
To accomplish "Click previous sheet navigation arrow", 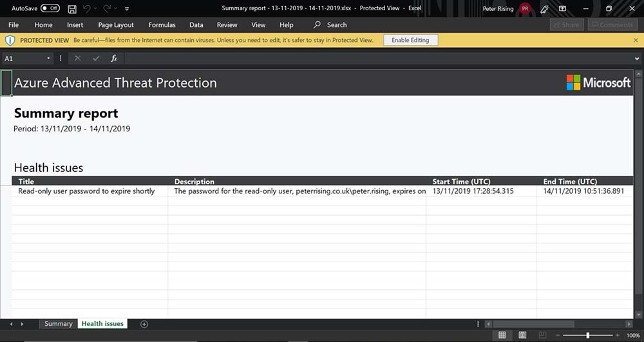I will 11,324.
